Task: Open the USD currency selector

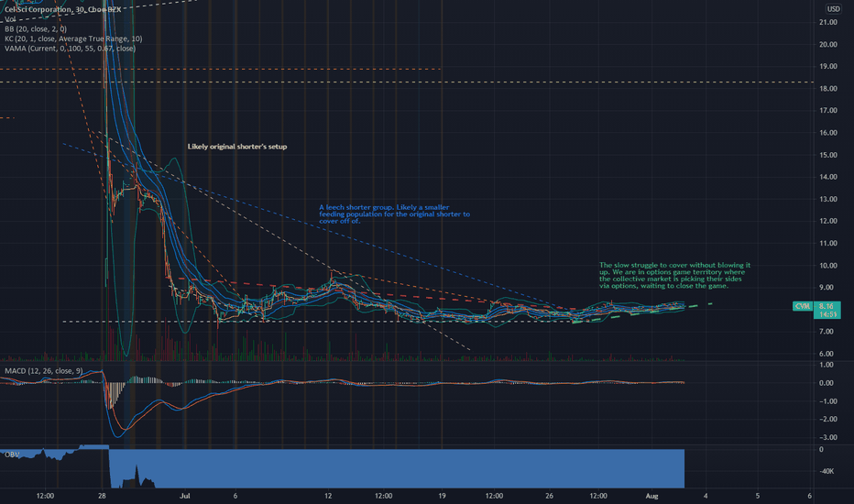Action: coord(833,9)
